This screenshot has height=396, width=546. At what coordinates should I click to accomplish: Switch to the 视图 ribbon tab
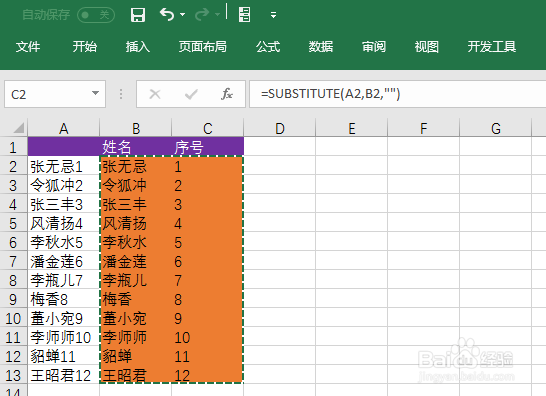[x=427, y=46]
